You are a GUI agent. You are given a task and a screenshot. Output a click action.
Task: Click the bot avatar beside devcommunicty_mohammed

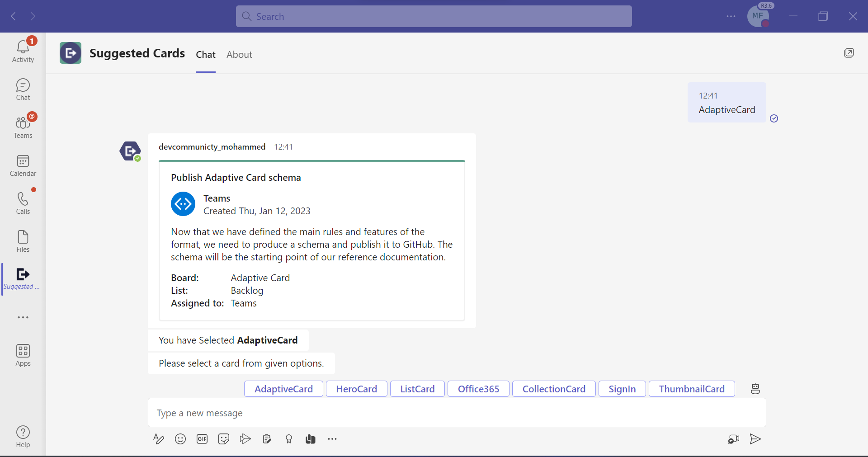pos(130,151)
